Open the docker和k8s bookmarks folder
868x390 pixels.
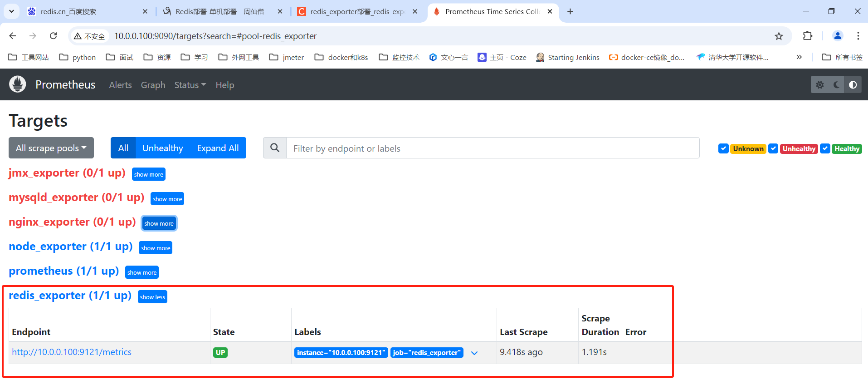click(x=341, y=57)
